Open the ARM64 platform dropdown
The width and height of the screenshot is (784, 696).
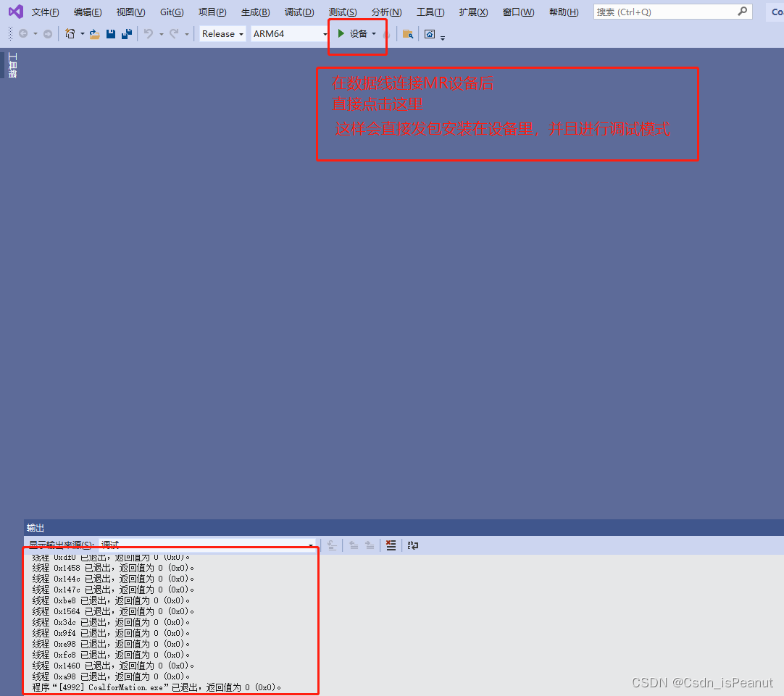[x=290, y=33]
